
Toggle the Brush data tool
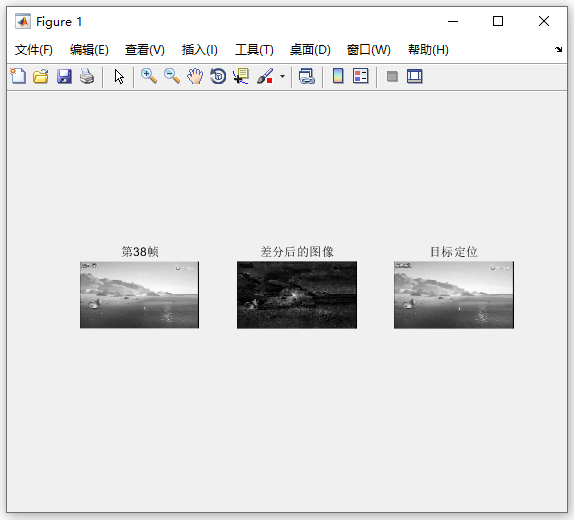265,77
